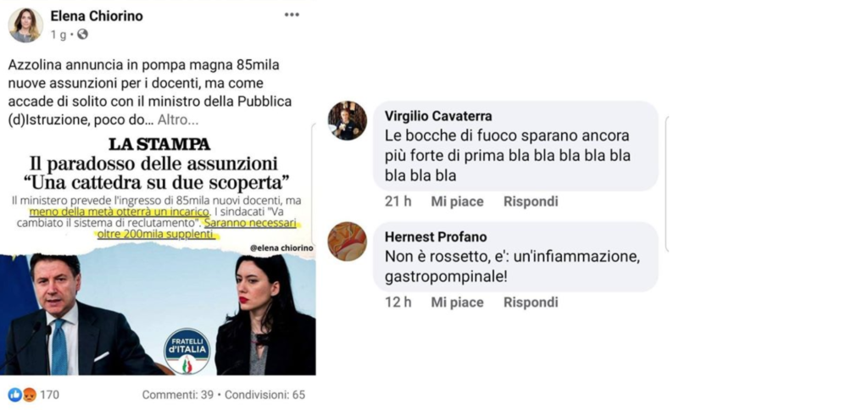This screenshot has width=868, height=410.
Task: View Condivisioni: 65 shares
Action: click(x=264, y=395)
